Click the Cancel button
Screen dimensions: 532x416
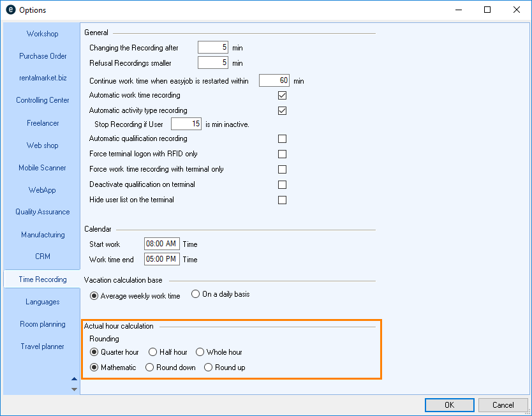click(x=503, y=405)
